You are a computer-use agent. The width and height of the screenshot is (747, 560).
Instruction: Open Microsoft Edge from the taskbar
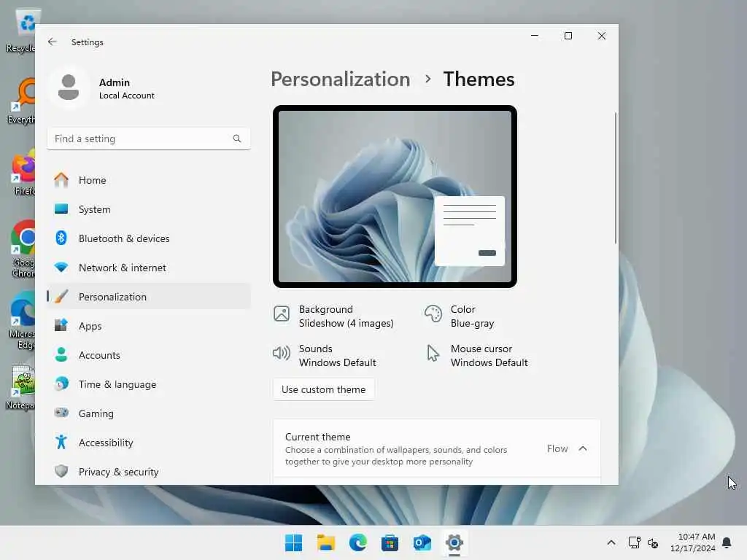click(x=357, y=542)
